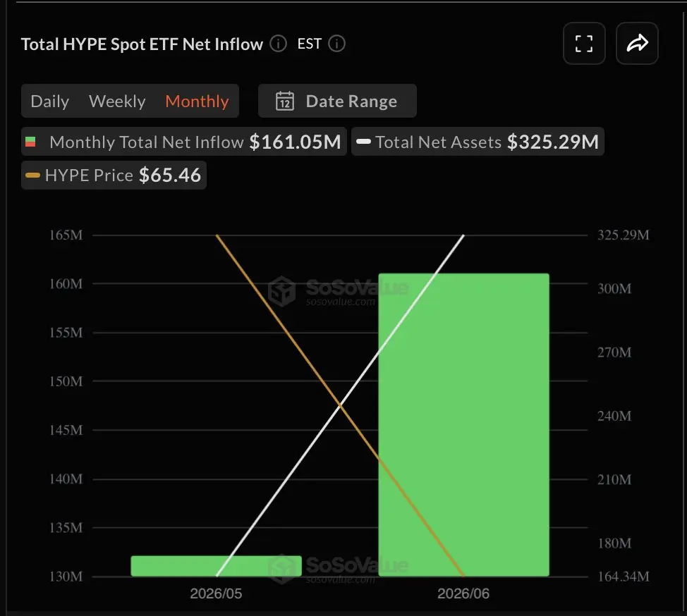Viewport: 687px width, 616px height.
Task: Click the 2026/05 x-axis label
Action: pos(216,593)
